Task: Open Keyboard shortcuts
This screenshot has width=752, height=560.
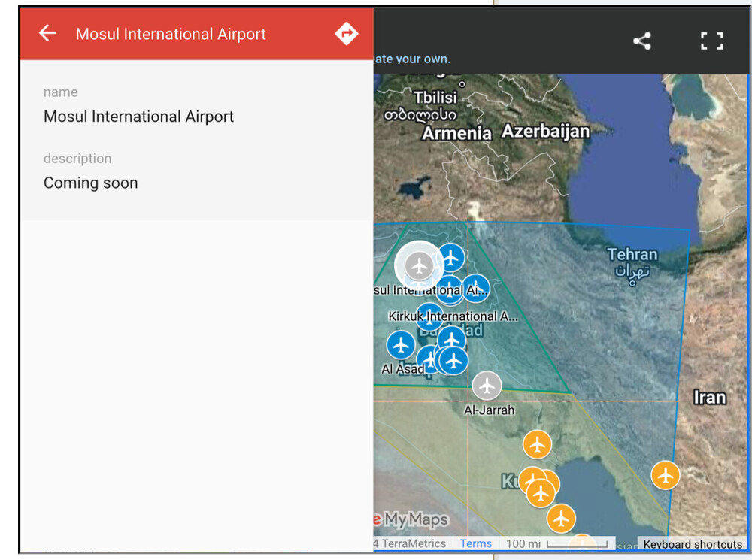Action: (693, 544)
